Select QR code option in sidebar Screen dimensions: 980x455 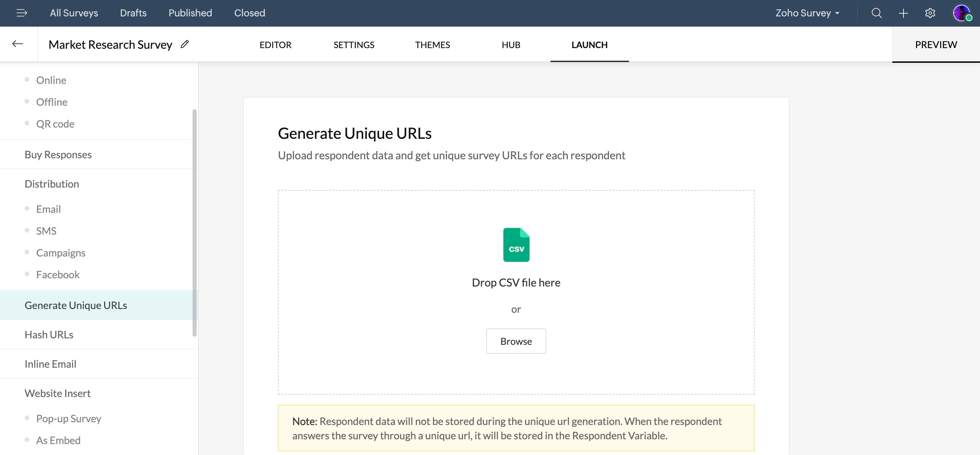(55, 124)
